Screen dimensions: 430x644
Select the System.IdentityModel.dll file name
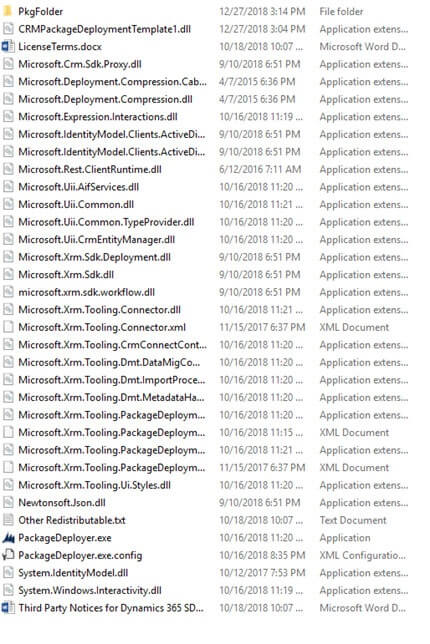tap(73, 573)
